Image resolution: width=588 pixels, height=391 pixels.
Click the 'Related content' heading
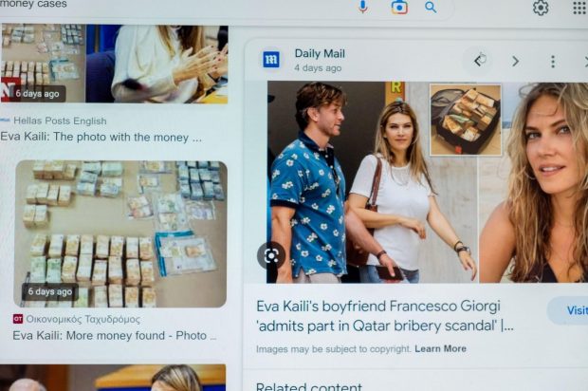pos(308,386)
